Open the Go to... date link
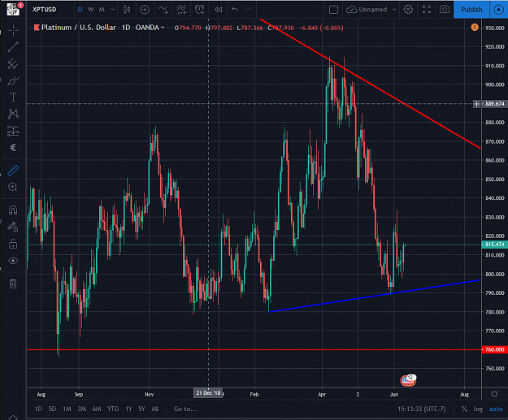 pos(185,409)
